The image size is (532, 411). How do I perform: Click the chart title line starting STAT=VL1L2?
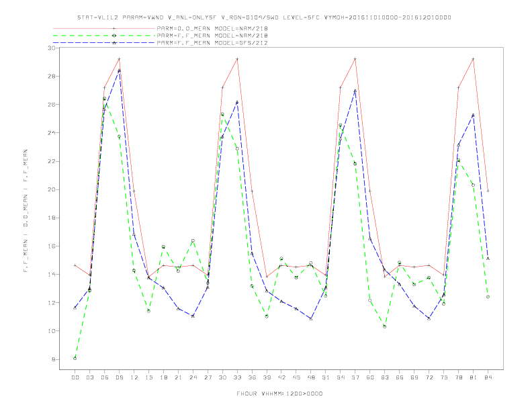click(x=264, y=17)
